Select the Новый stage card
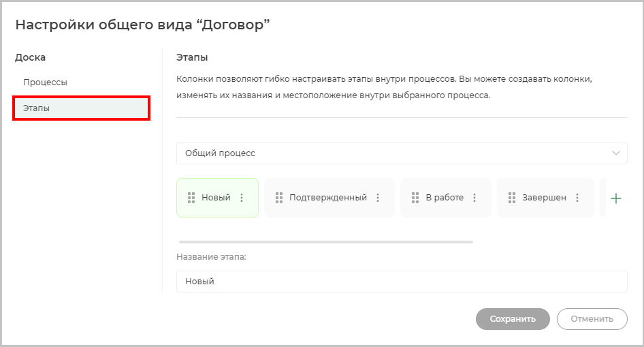The image size is (644, 347). click(217, 198)
